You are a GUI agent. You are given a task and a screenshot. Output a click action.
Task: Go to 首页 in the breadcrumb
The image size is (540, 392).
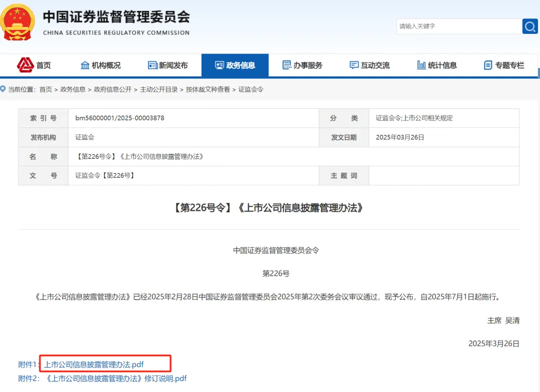click(45, 89)
